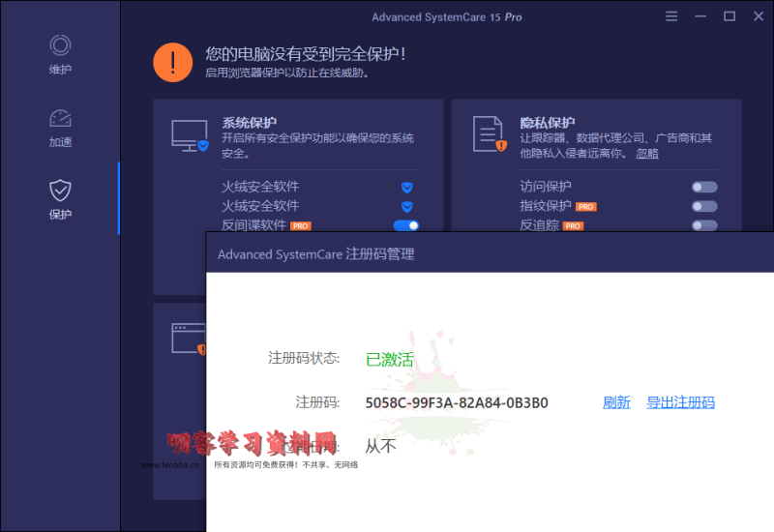
Task: Click PRO badge next to 指纹保护
Action: click(x=586, y=207)
